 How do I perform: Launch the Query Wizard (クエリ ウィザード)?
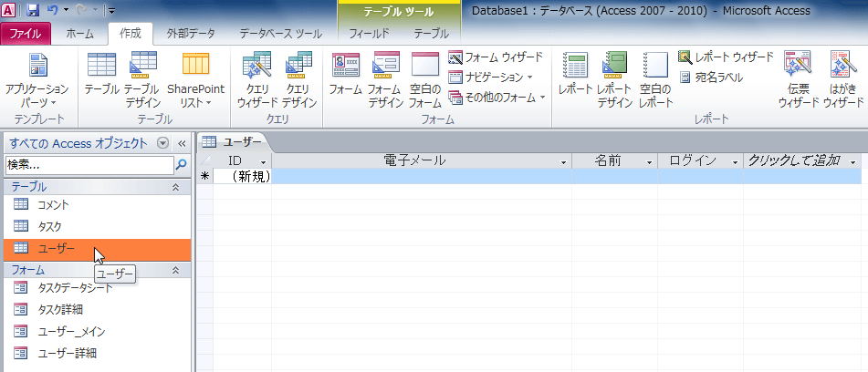(x=257, y=80)
